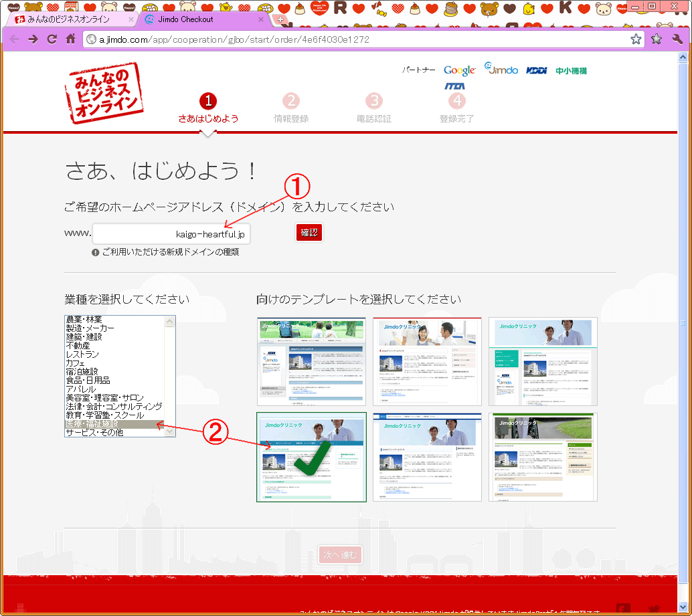Go to the browser home page
Screen dimensions: 692x616
70,39
